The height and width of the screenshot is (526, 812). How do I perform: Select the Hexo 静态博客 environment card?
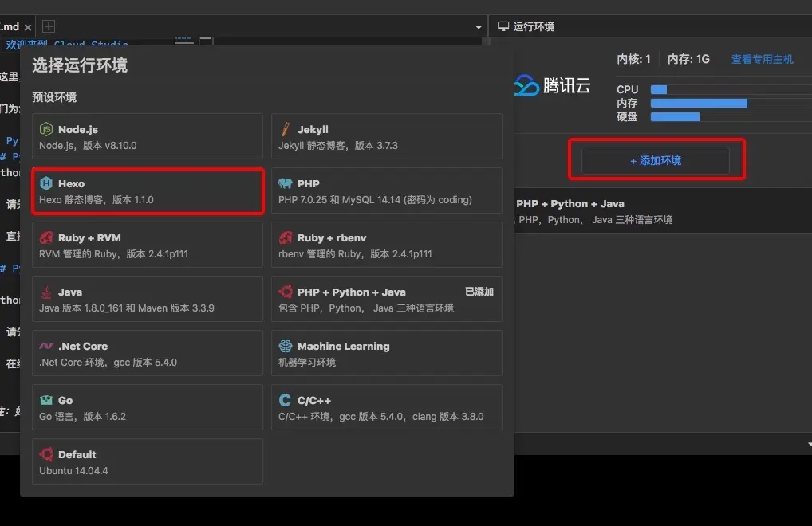pyautogui.click(x=148, y=190)
